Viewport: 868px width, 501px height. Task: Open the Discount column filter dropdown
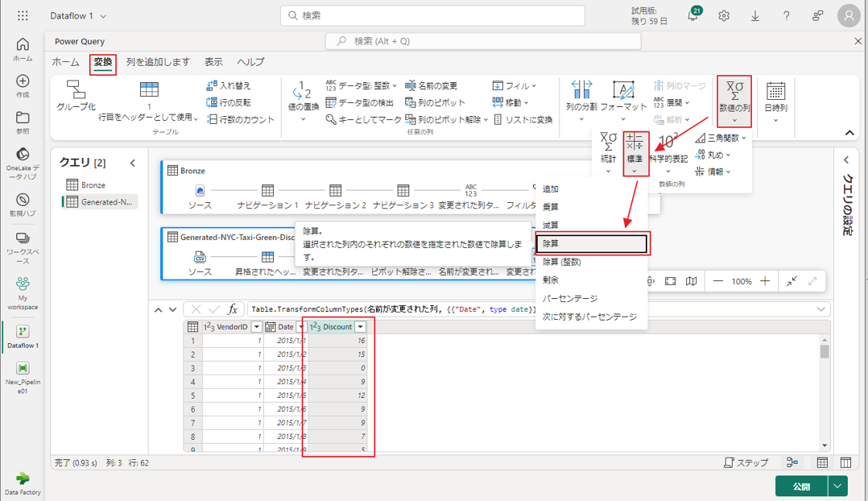click(x=361, y=327)
